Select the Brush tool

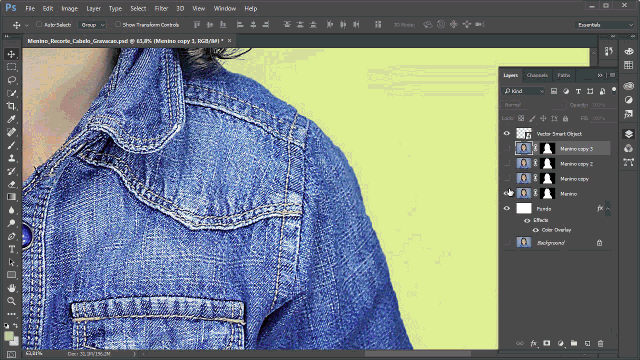pyautogui.click(x=11, y=145)
